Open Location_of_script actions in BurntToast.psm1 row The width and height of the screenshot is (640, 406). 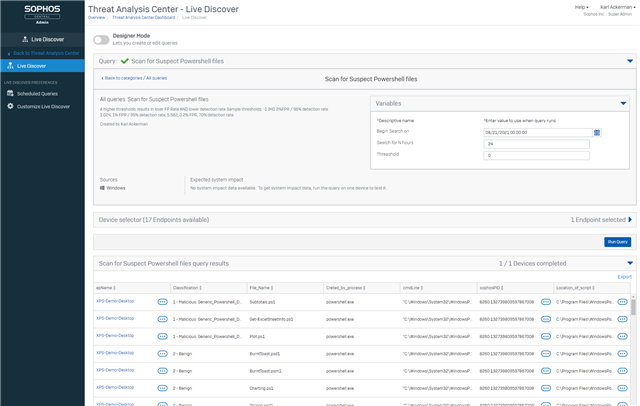[x=622, y=371]
